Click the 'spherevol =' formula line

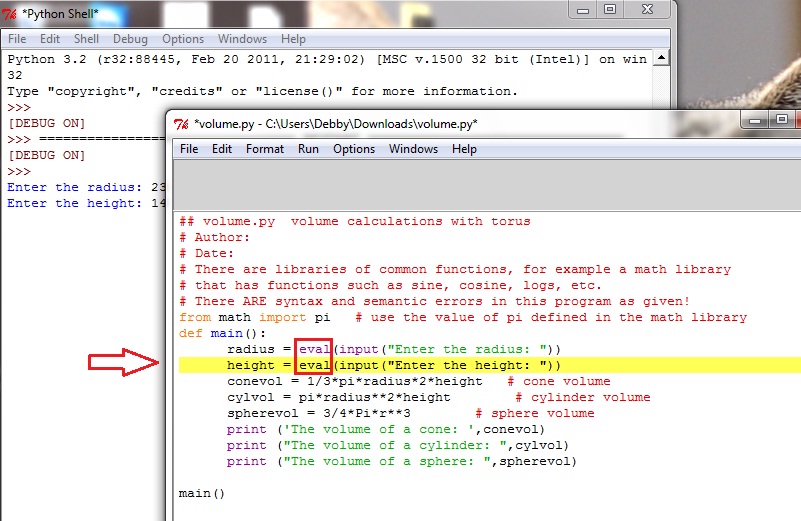tap(319, 413)
